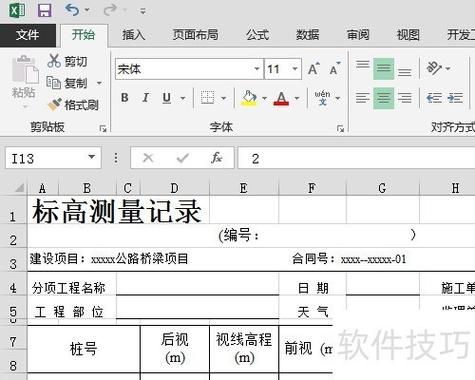
Task: Apply red font color A
Action: coord(281,98)
